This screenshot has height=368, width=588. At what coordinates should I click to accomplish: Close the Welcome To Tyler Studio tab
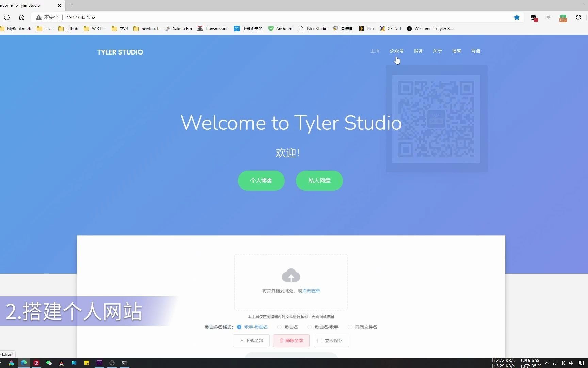pos(59,5)
